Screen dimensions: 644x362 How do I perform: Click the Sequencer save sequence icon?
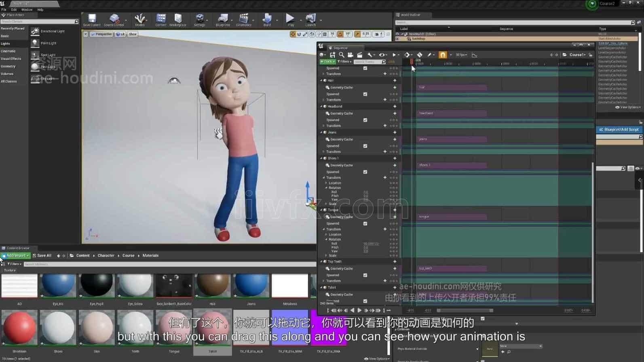(x=332, y=55)
